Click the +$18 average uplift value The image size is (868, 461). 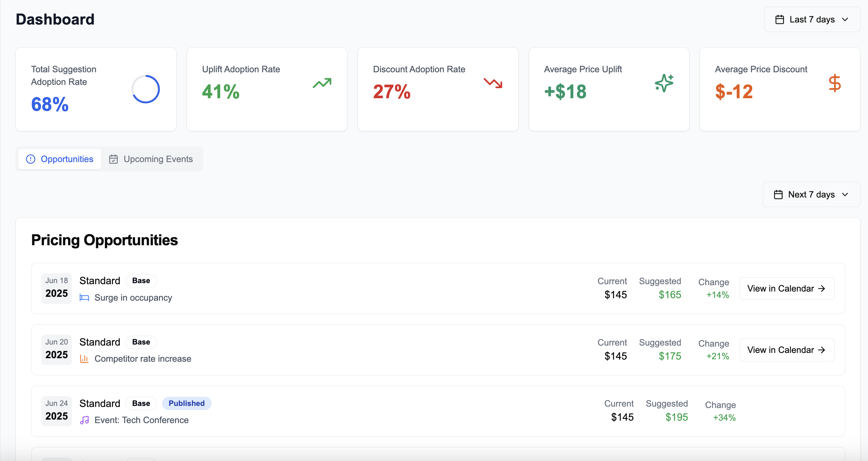[x=565, y=92]
